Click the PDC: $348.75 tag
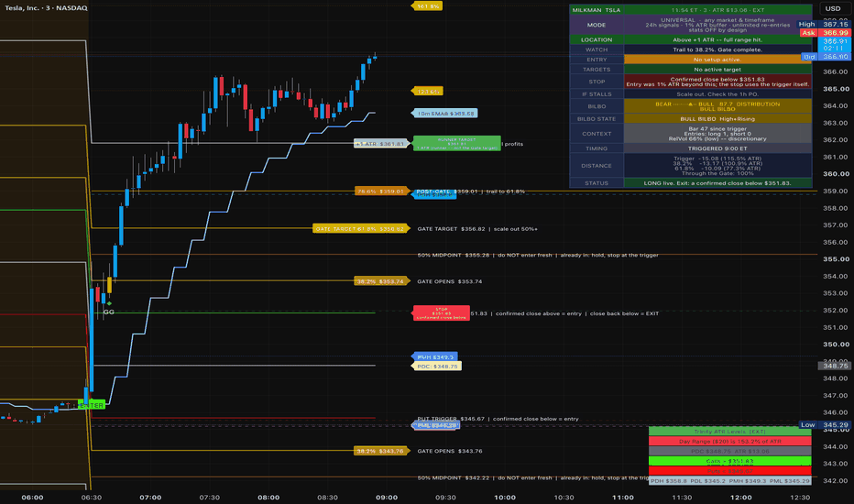The height and width of the screenshot is (504, 854). (436, 367)
